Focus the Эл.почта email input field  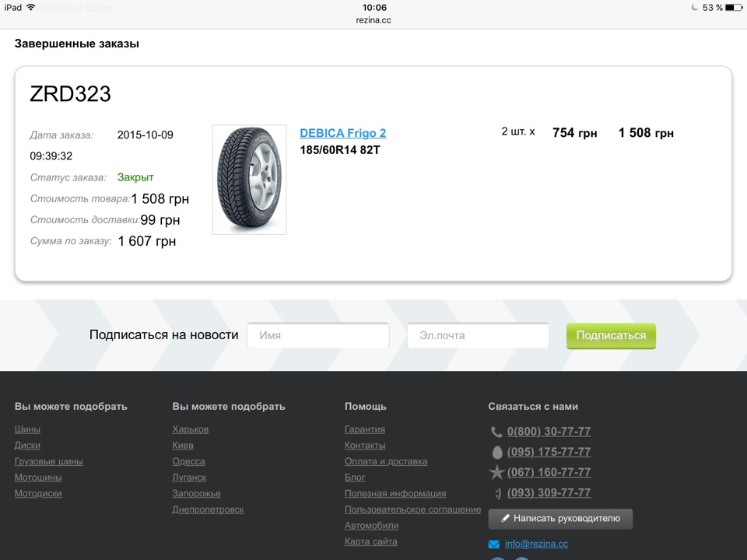478,335
